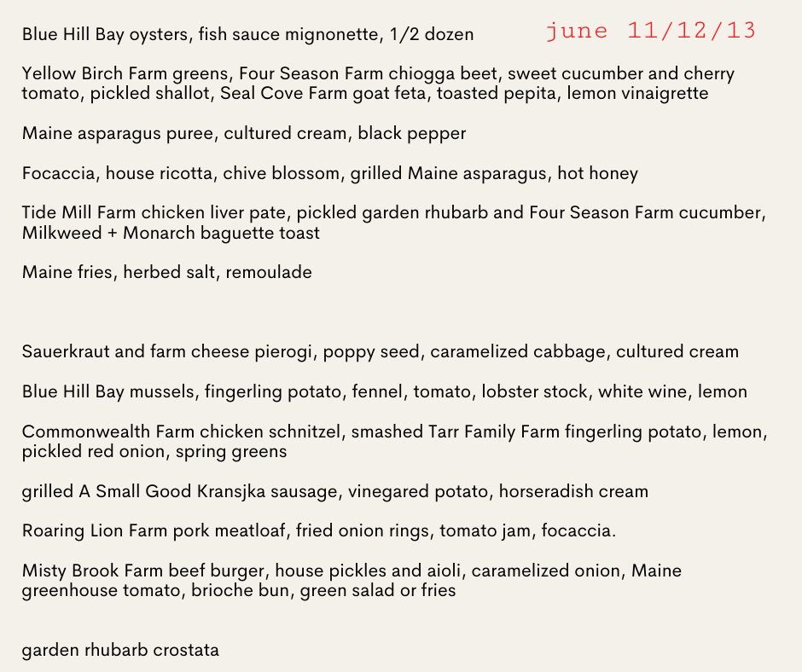The image size is (802, 672).
Task: Select the Milkweed + Monarch baguette toast text
Action: click(171, 233)
